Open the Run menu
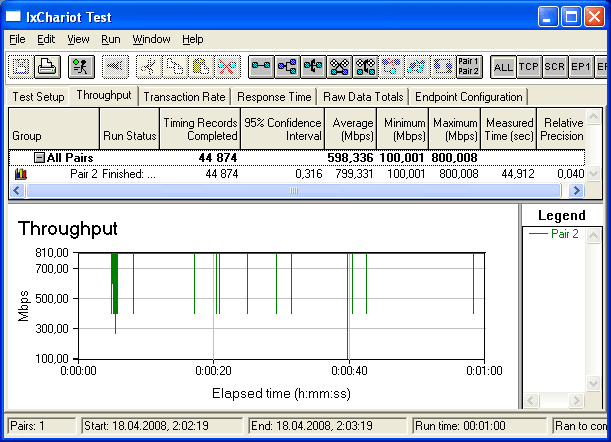This screenshot has height=442, width=611. [x=111, y=39]
